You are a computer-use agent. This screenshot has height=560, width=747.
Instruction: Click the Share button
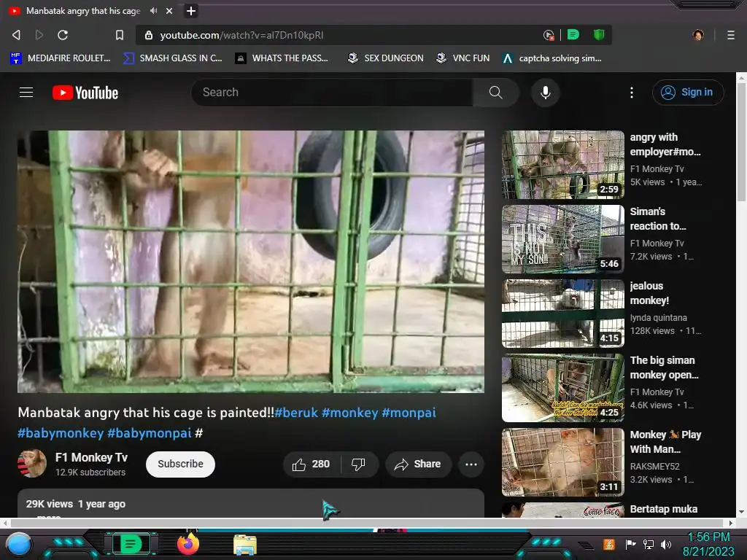point(418,464)
